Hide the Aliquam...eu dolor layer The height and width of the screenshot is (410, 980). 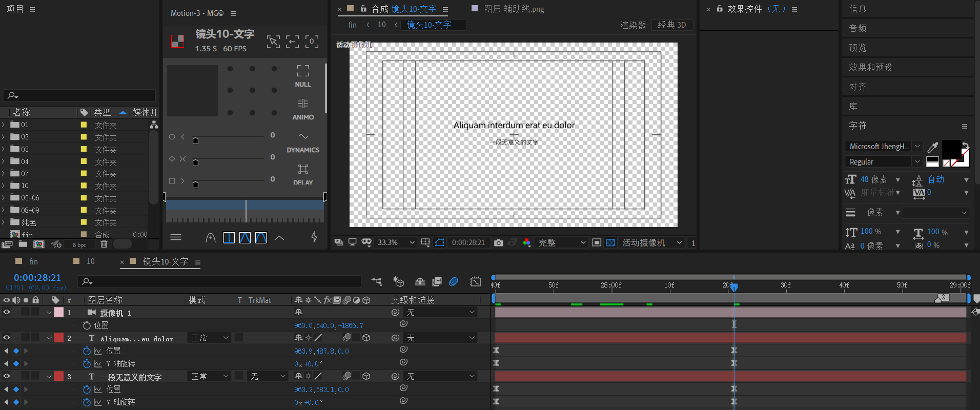point(7,338)
